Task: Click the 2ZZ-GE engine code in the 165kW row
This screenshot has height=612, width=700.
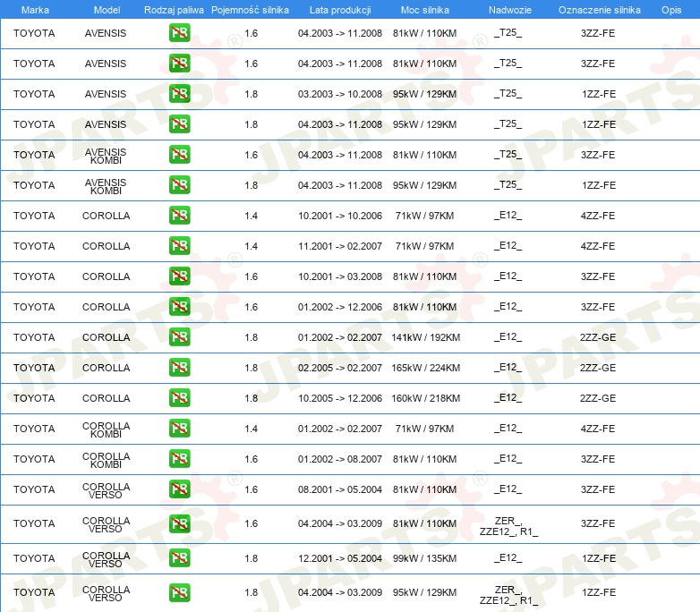Action: tap(598, 368)
